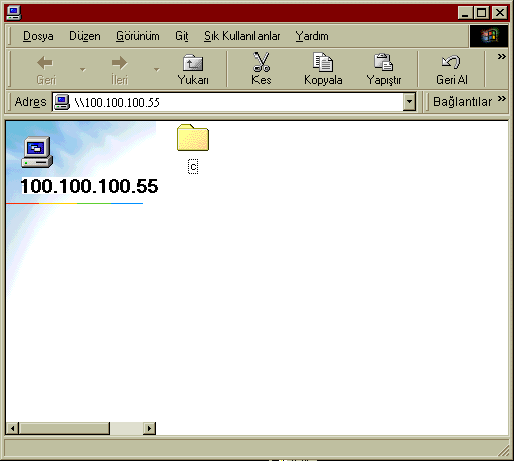
Task: Minimize the window
Action: [x=466, y=13]
